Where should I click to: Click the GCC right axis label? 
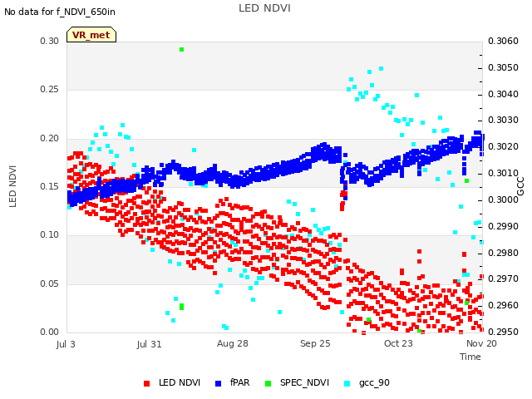pos(520,186)
